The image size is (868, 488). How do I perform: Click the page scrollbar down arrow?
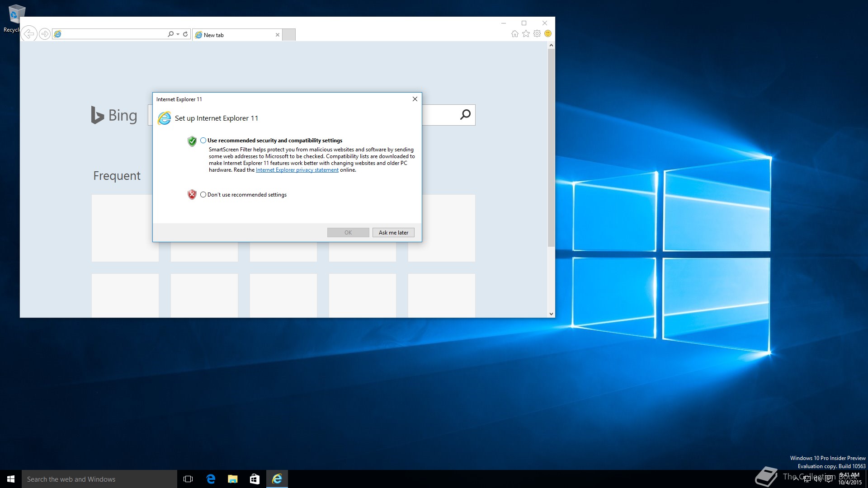point(551,314)
